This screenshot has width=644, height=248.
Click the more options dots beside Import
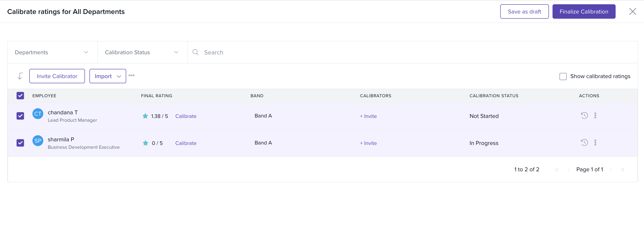pyautogui.click(x=132, y=75)
